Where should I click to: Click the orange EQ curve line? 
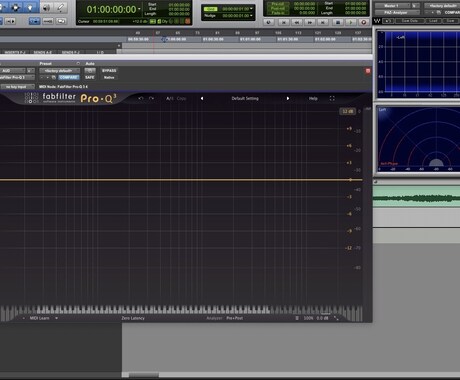181,180
